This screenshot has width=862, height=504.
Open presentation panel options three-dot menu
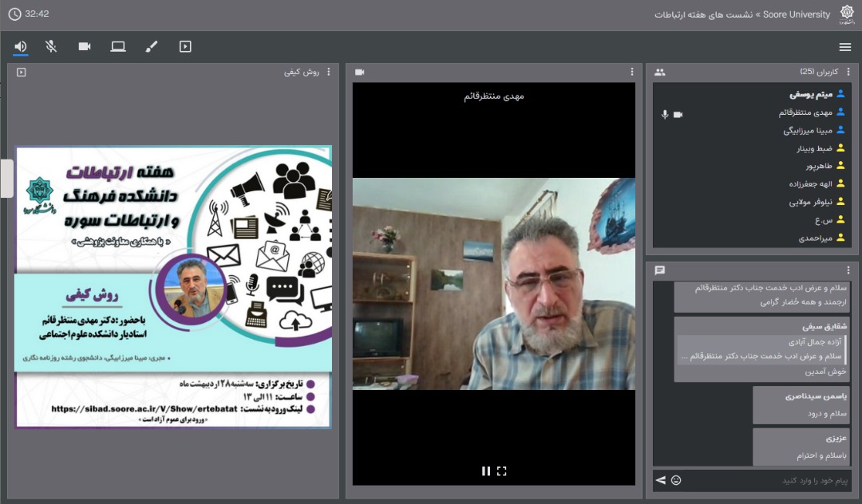point(329,72)
